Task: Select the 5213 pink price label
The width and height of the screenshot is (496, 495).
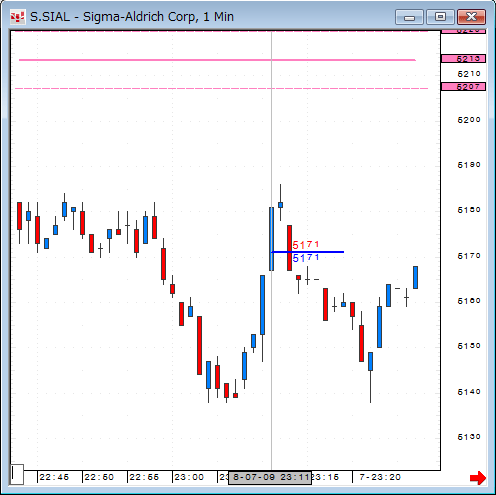Action: [x=463, y=59]
